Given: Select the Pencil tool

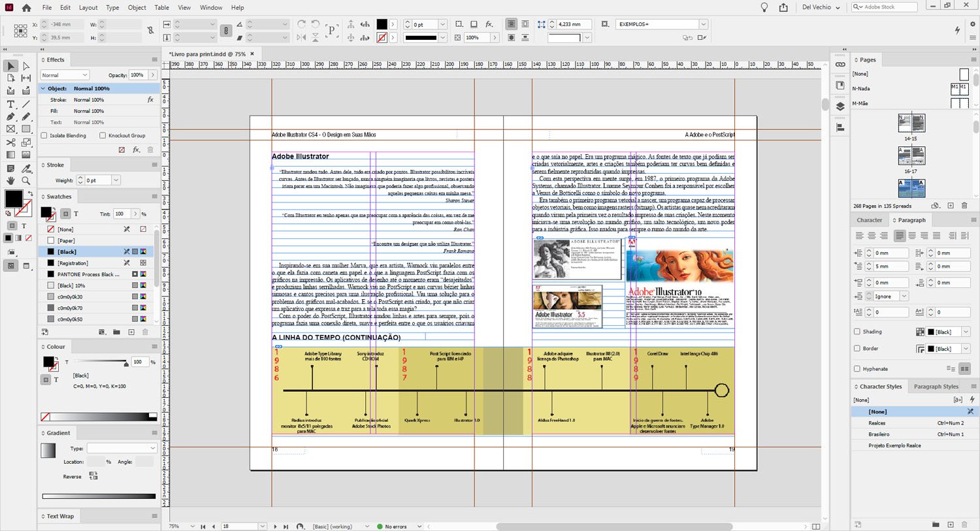Looking at the screenshot, I should [x=26, y=116].
